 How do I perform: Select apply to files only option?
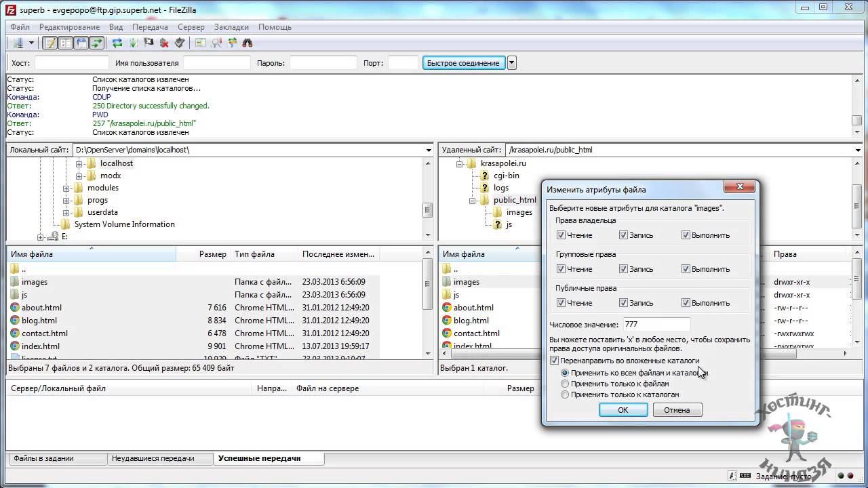tap(565, 384)
